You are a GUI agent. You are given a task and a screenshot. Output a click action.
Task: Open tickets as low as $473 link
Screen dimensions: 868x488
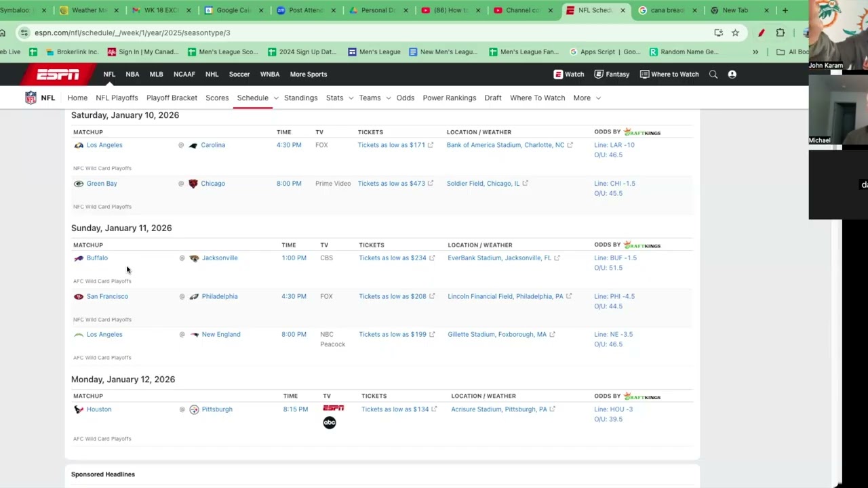coord(395,184)
